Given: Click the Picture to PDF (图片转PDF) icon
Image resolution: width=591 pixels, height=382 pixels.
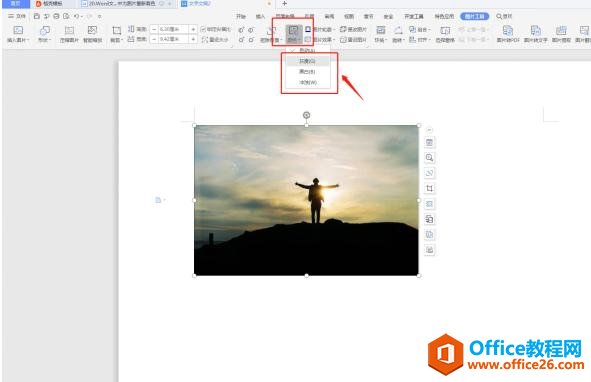Looking at the screenshot, I should click(508, 34).
